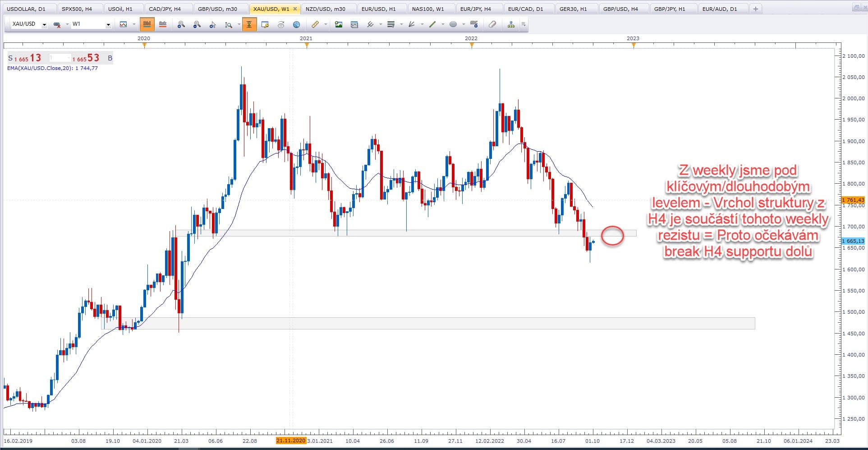The image size is (868, 450).
Task: Open the XAU/USD symbol dropdown
Action: (x=44, y=25)
